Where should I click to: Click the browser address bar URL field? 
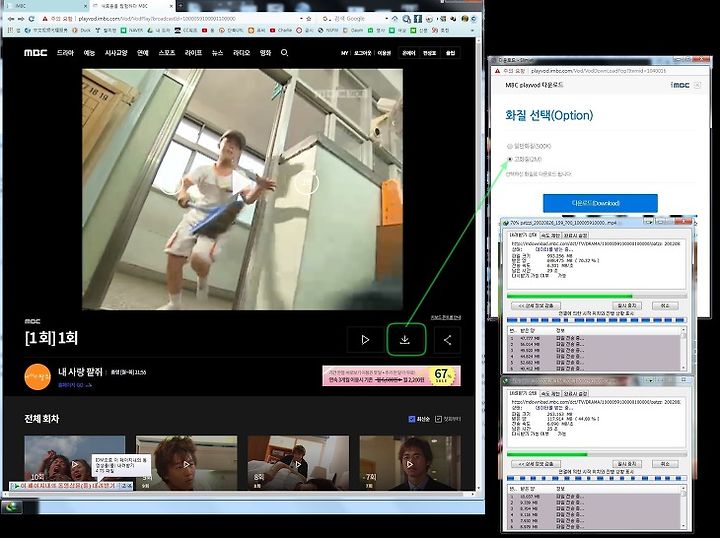[174, 19]
